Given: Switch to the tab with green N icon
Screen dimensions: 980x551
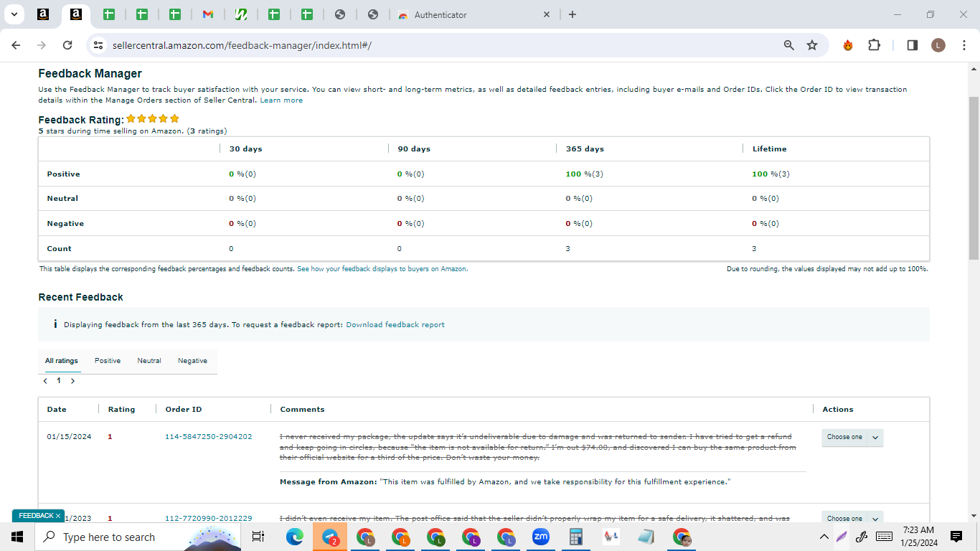Looking at the screenshot, I should coord(241,14).
